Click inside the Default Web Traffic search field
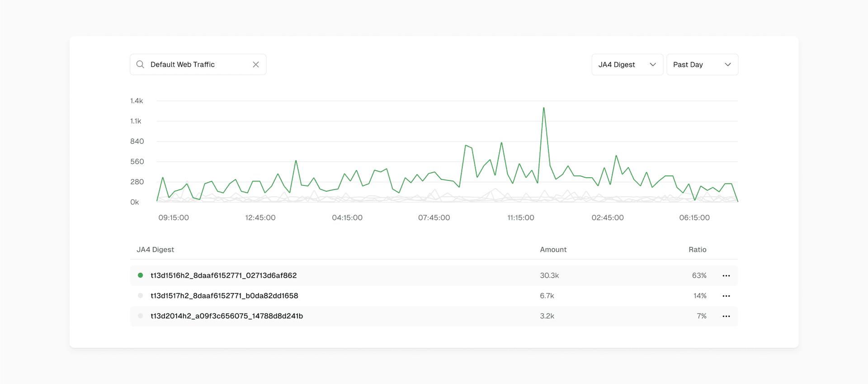Screen dimensions: 868x384 [x=198, y=65]
